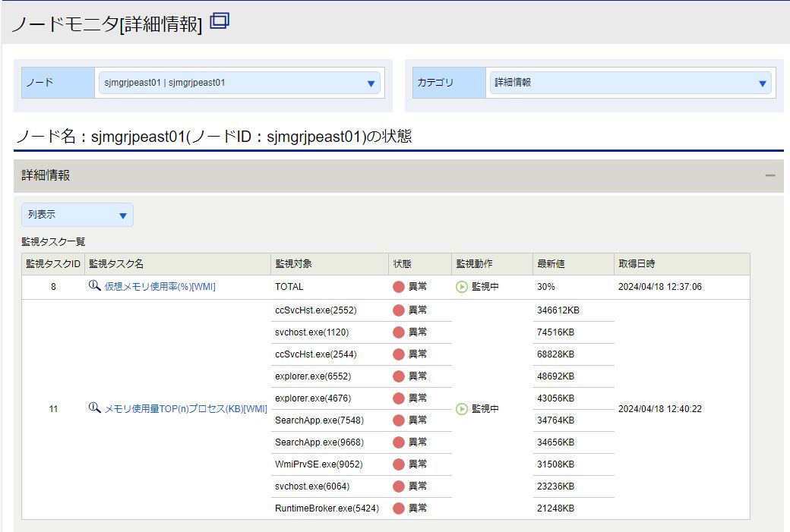Click red status icon for svchost.exe(6064)

[399, 486]
